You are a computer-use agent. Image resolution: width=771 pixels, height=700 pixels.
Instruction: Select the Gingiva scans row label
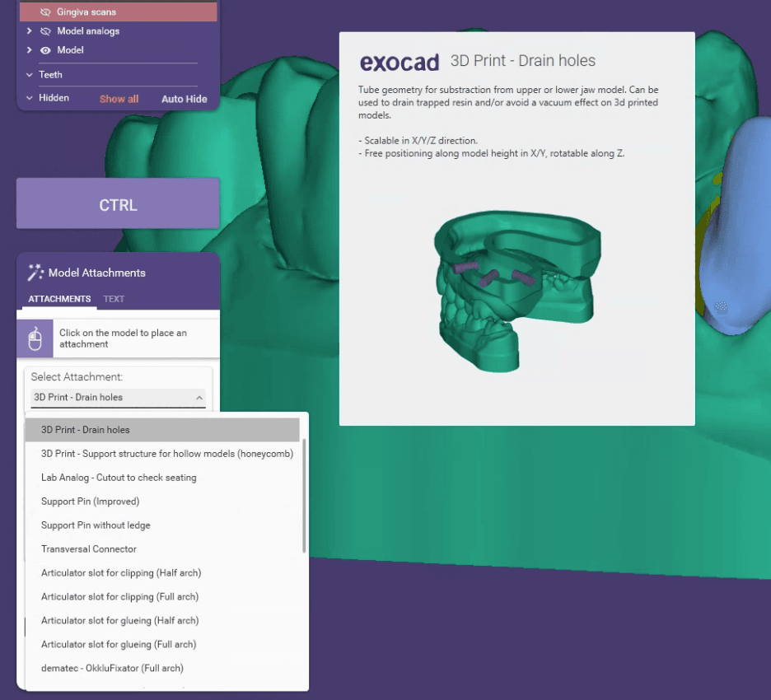tap(86, 12)
